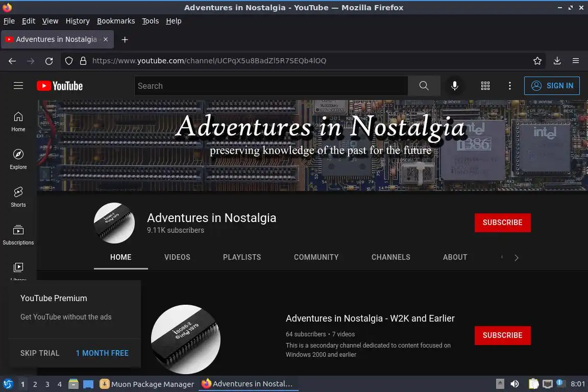
Task: Switch to the PLAYLISTS tab
Action: 242,257
